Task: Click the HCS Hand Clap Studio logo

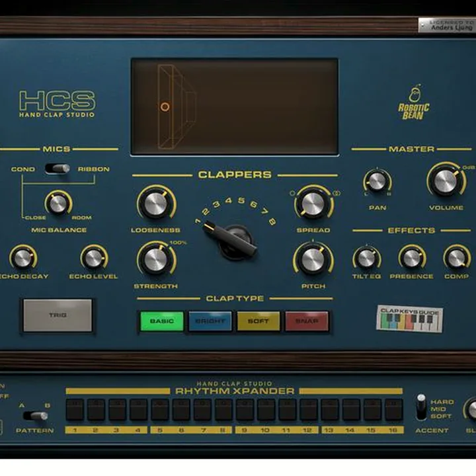Action: click(57, 104)
